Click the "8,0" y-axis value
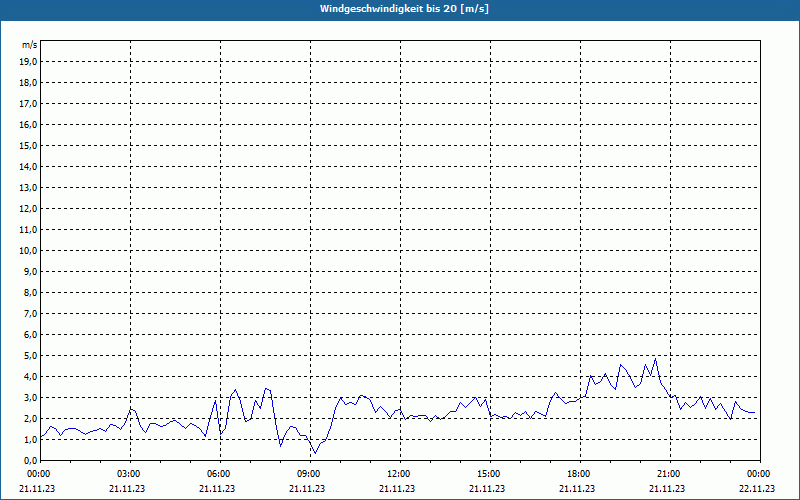This screenshot has width=800, height=500. (x=30, y=292)
